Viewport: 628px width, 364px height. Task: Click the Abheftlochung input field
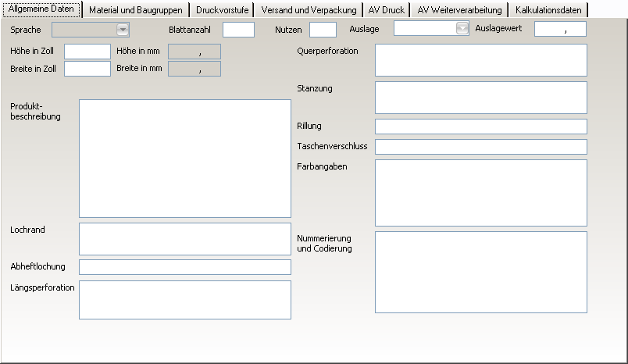point(184,267)
